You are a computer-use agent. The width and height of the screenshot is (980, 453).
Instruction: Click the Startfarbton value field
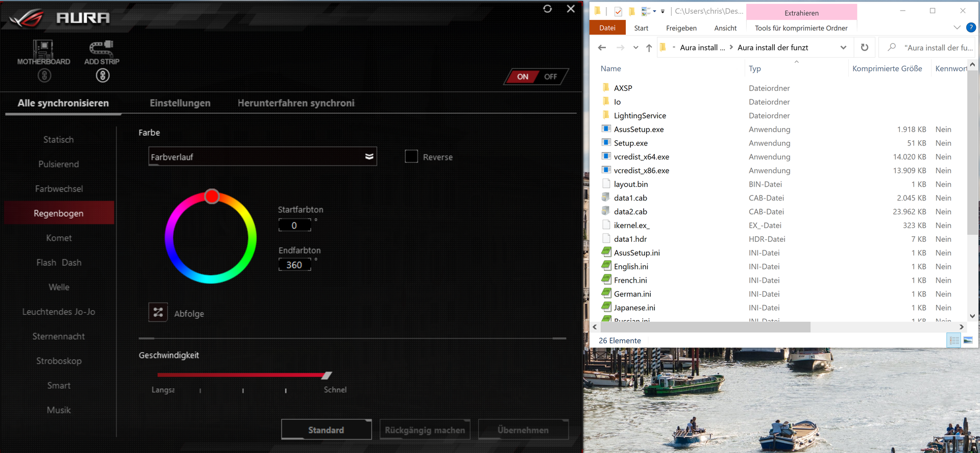coord(295,225)
